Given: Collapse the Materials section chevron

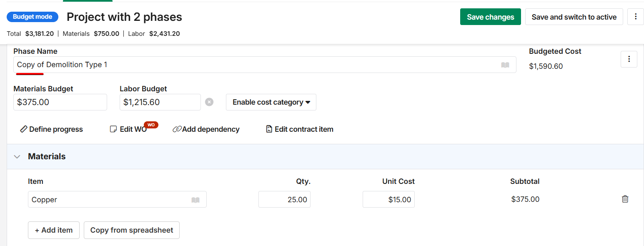Looking at the screenshot, I should pyautogui.click(x=17, y=157).
